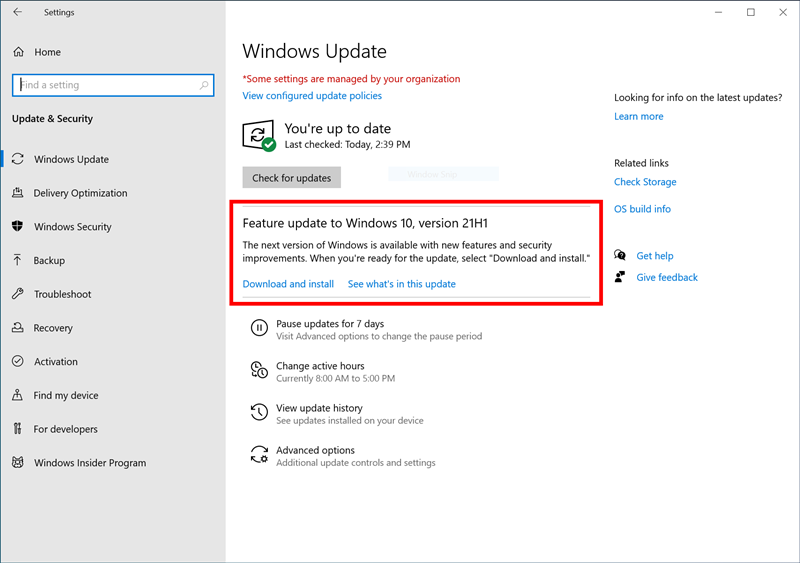Image resolution: width=800 pixels, height=563 pixels.
Task: Open the Backup section
Action: point(49,260)
